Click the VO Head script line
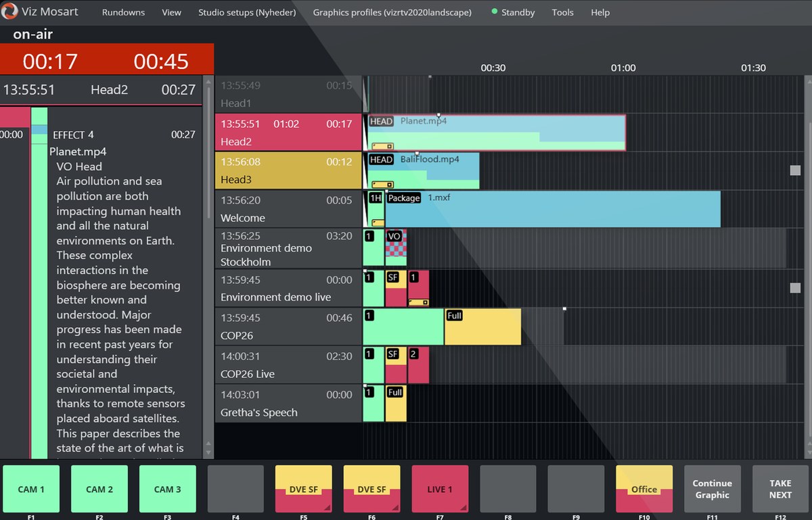 click(79, 166)
